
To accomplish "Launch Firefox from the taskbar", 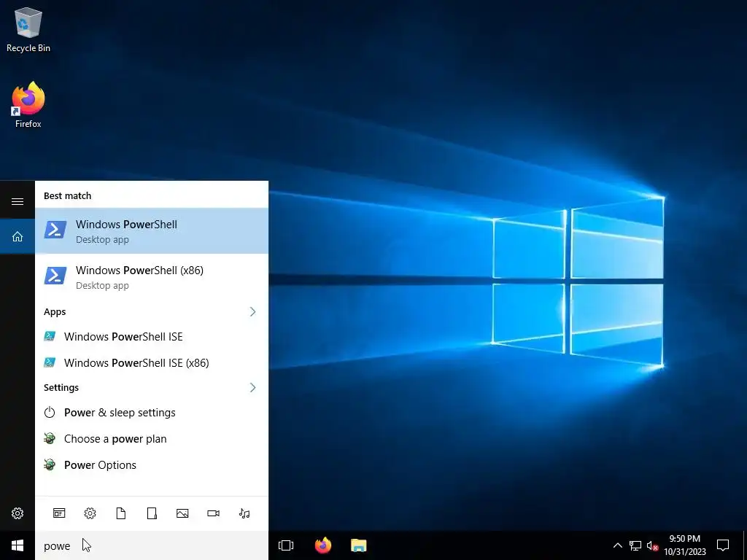I will (323, 545).
